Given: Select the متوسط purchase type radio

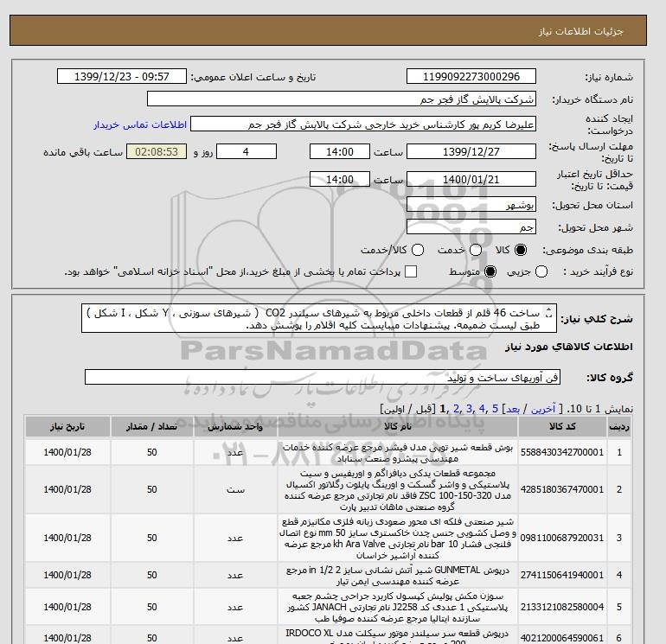Looking at the screenshot, I should (490, 271).
